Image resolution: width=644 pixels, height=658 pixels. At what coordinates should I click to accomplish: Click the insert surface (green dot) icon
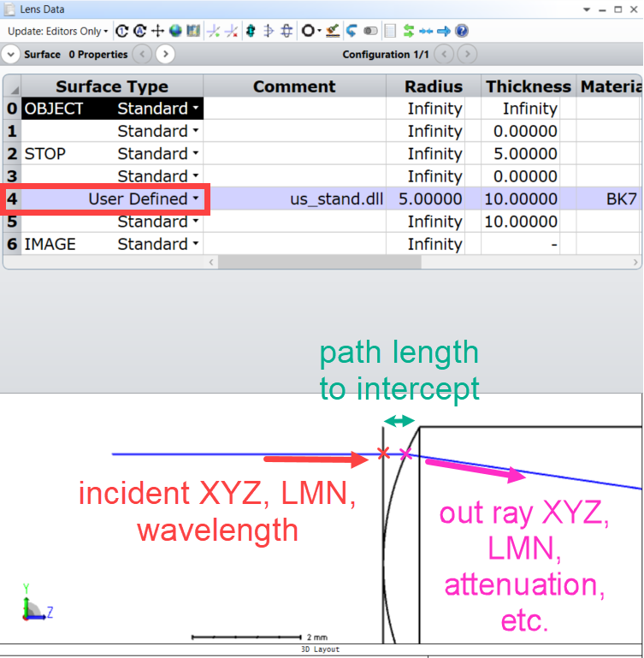[x=214, y=31]
